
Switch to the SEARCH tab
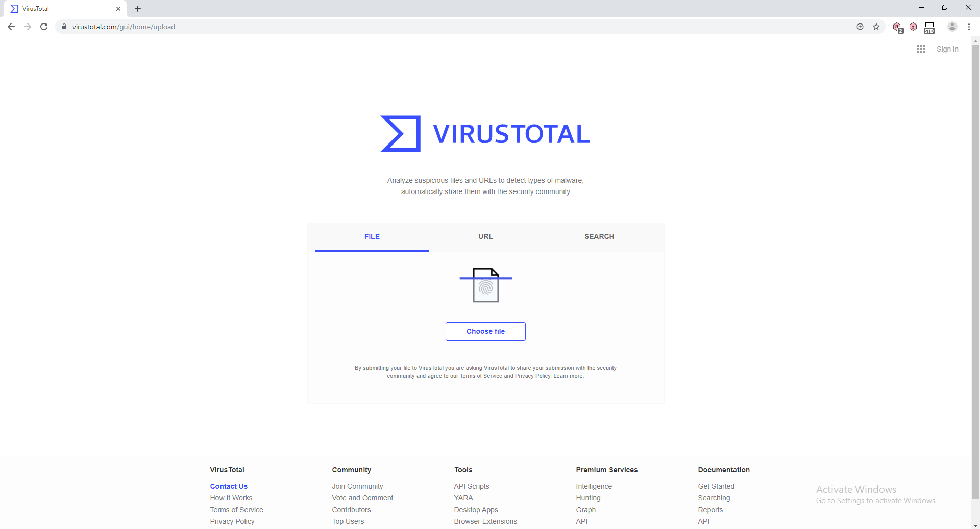[x=599, y=236]
